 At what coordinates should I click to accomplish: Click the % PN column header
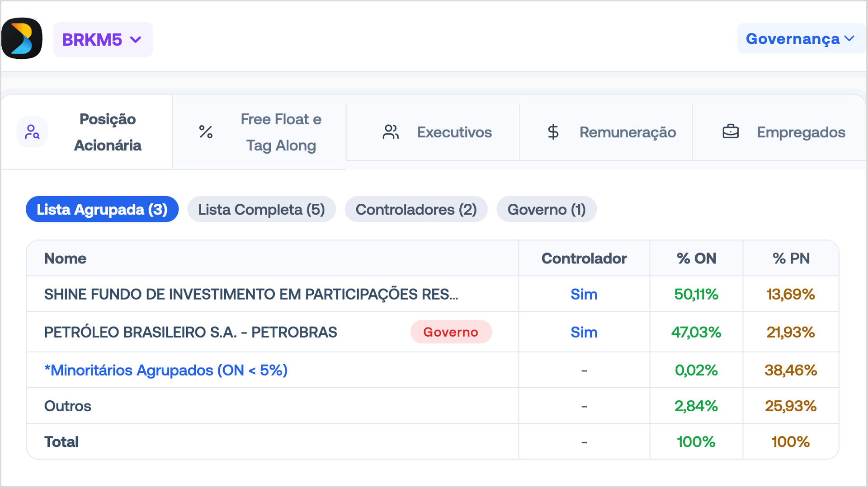[x=791, y=258]
